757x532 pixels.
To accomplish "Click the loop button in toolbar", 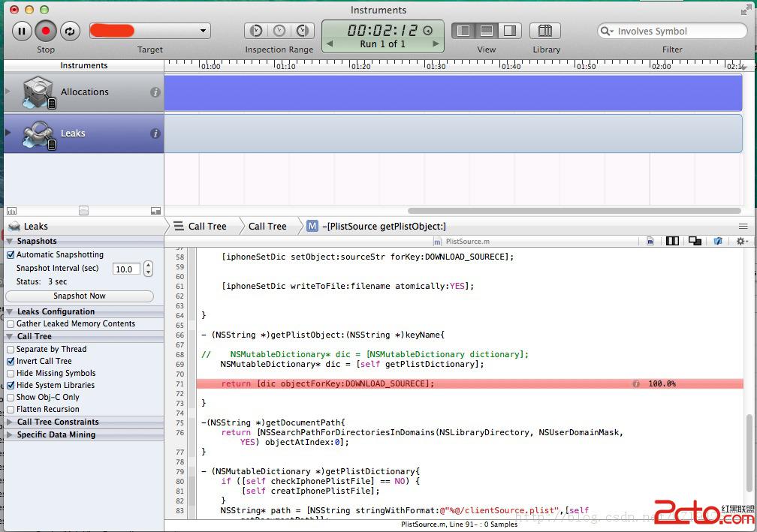I will coord(70,31).
